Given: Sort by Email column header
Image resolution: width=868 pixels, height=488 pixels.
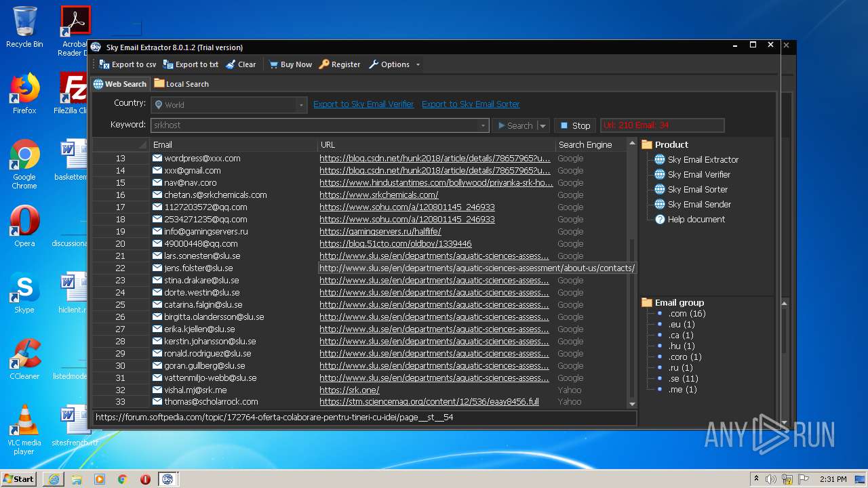Looking at the screenshot, I should point(234,145).
